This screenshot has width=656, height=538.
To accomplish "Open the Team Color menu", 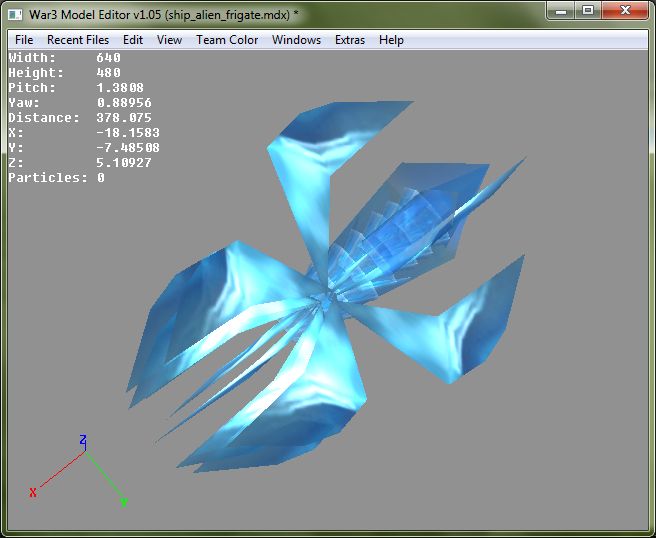I will [227, 40].
